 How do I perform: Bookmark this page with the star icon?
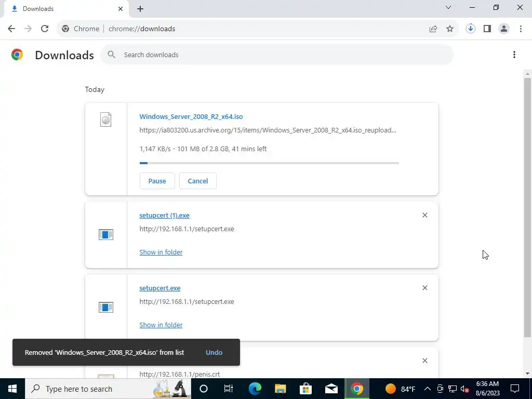point(450,29)
